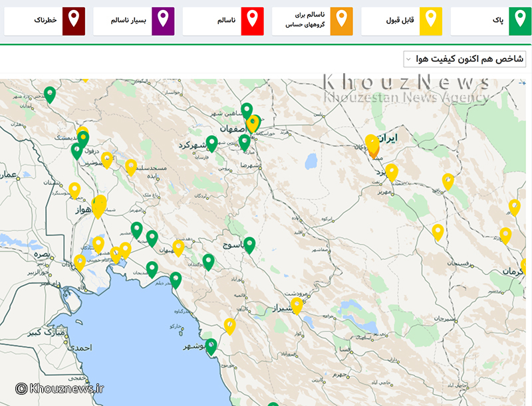Click the 'خطرناک' legend label
Image resolution: width=532 pixels, height=406 pixels.
point(45,20)
